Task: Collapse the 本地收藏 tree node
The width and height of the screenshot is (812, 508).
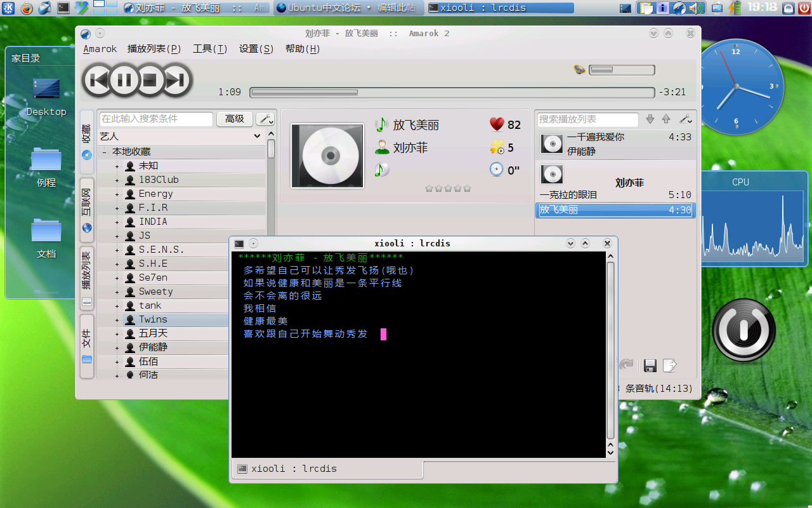Action: click(x=104, y=152)
